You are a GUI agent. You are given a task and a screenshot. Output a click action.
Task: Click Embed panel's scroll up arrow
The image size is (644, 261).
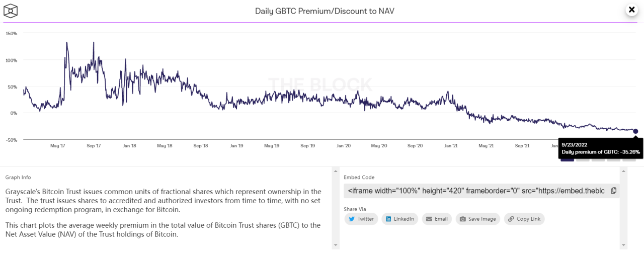[x=624, y=171]
